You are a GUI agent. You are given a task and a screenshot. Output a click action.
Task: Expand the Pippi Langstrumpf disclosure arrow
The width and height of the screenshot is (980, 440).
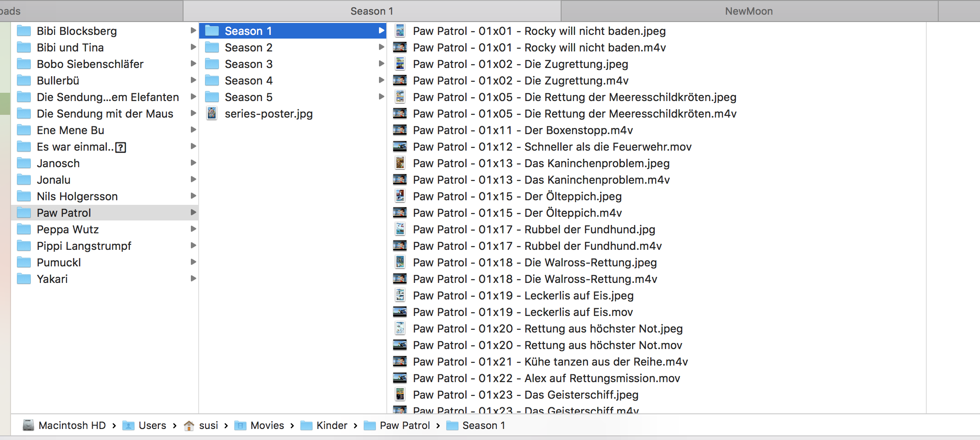pyautogui.click(x=193, y=246)
